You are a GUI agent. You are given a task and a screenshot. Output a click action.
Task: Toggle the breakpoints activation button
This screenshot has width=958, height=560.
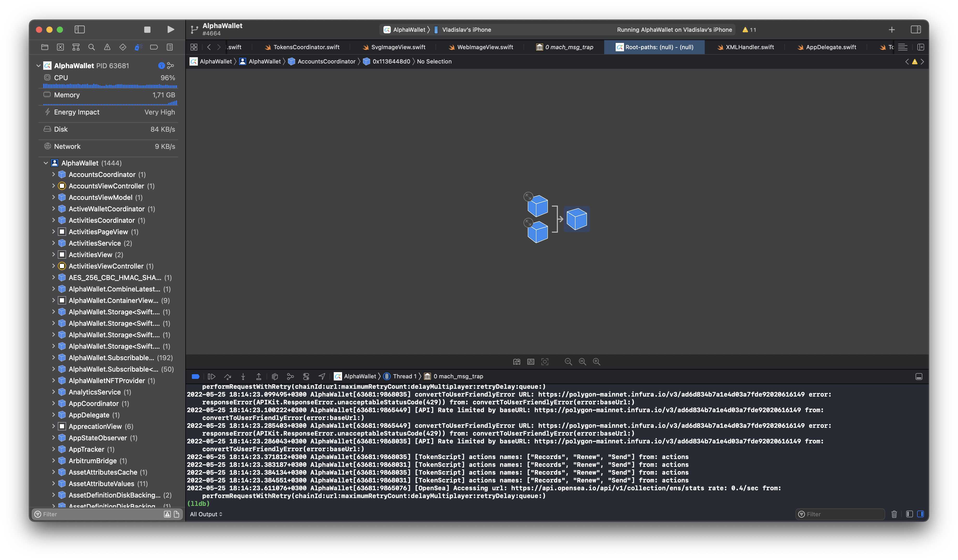(196, 377)
